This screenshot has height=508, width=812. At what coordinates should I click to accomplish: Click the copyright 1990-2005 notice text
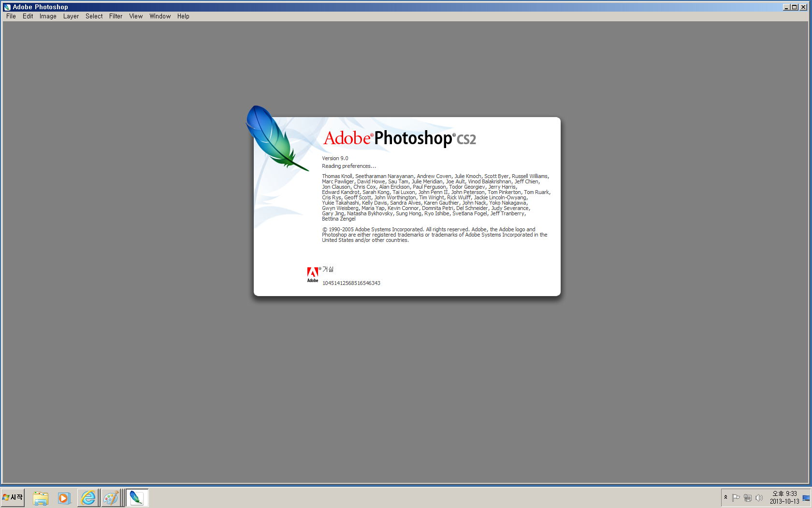coord(435,235)
